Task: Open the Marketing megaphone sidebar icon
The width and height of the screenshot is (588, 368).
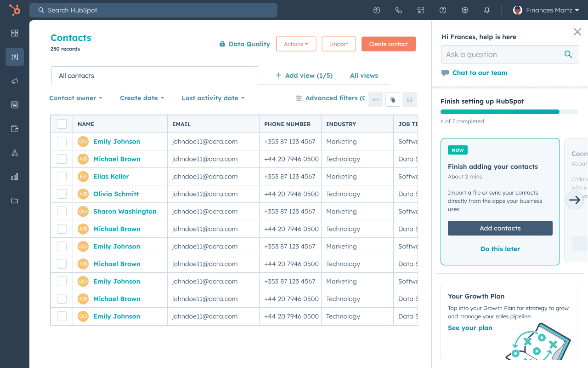Action: (15, 81)
